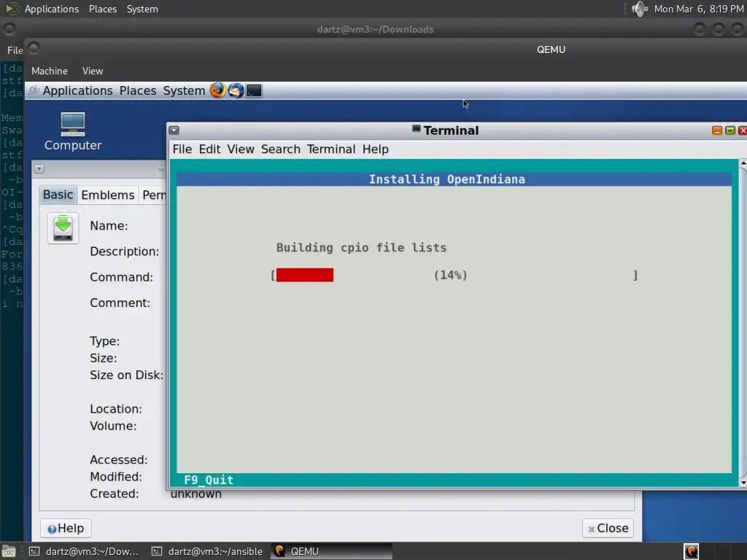Screen dimensions: 747x560
Task: Open host System menu in top panel
Action: [x=142, y=9]
